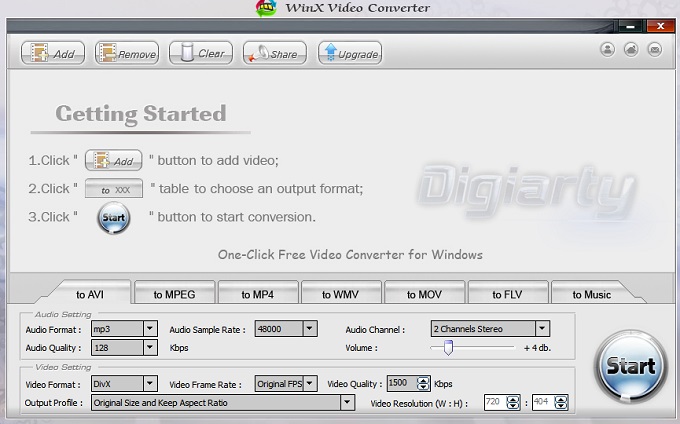Click the Video Resolution height stepper arrows
The height and width of the screenshot is (424, 680).
pyautogui.click(x=561, y=403)
